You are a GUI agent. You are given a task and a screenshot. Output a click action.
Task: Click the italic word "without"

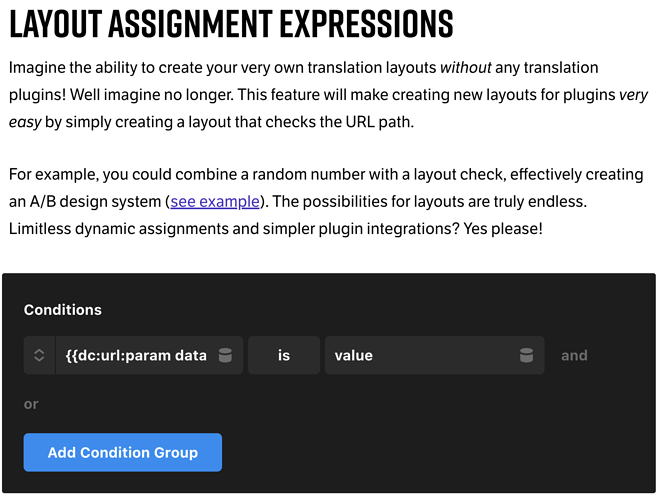468,68
